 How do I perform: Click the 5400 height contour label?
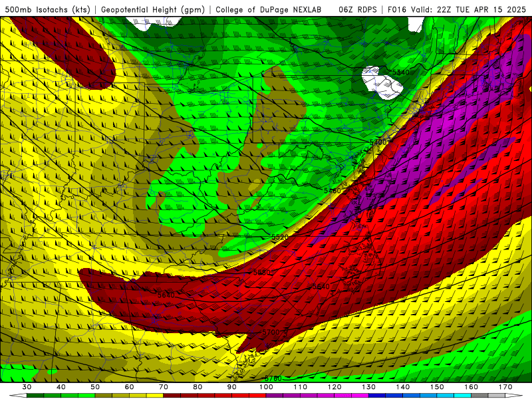click(378, 142)
